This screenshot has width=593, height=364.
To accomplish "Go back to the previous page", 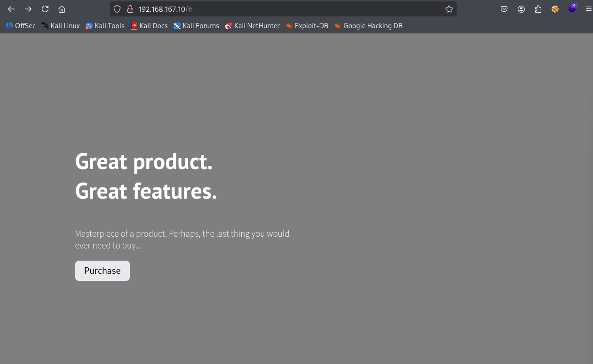I will click(x=11, y=9).
